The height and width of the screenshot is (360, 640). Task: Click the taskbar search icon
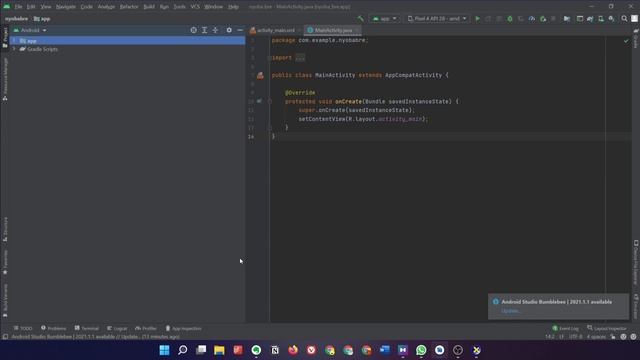coord(183,350)
